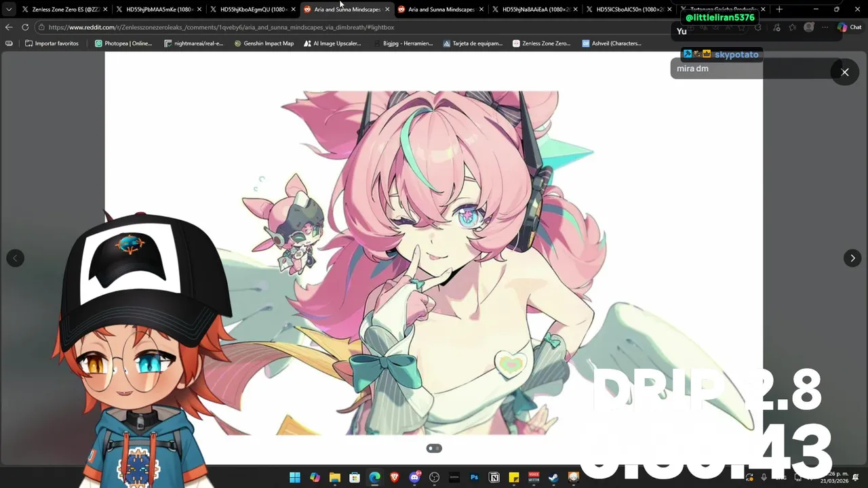Screen dimensions: 868x488
Task: Go to the next lightbox image
Action: pos(852,258)
